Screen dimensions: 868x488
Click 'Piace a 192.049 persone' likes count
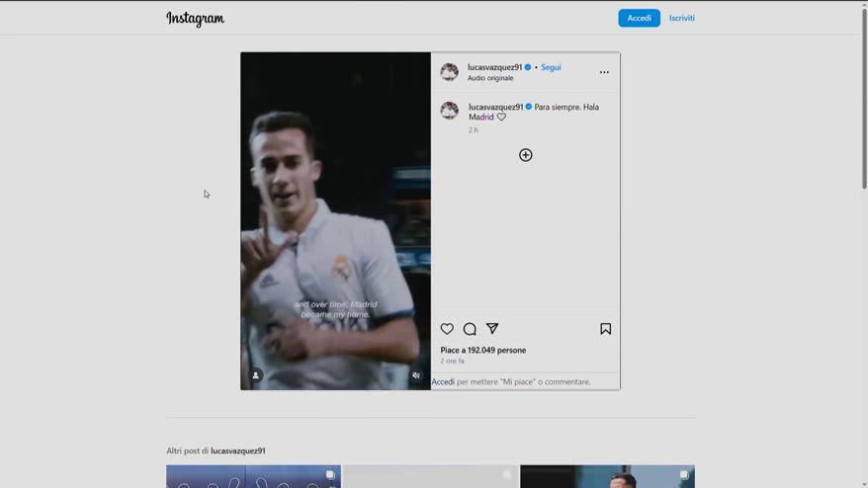point(482,350)
